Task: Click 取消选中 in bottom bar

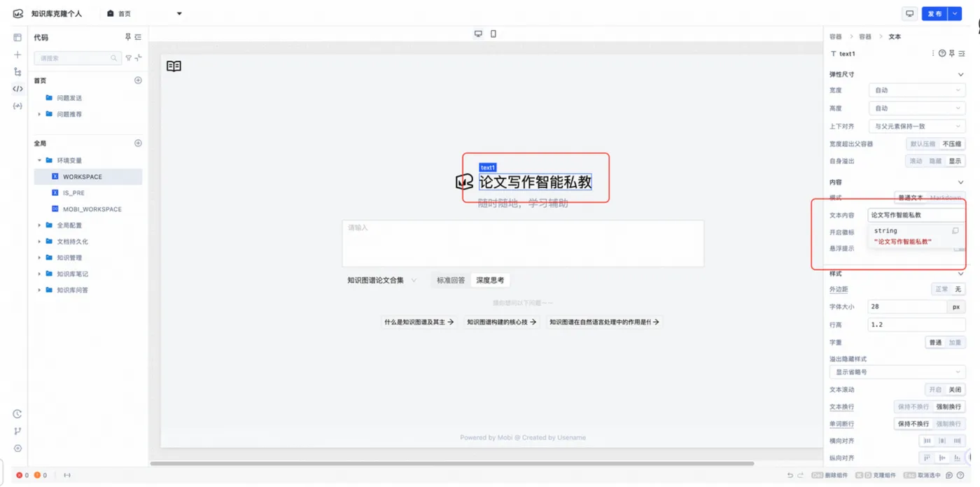Action: (x=922, y=475)
